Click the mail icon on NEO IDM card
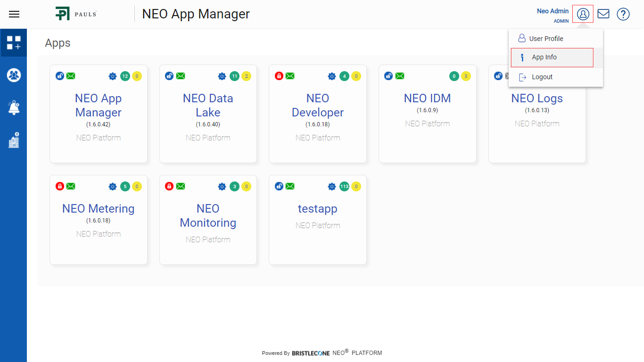The height and width of the screenshot is (362, 644). click(x=400, y=76)
